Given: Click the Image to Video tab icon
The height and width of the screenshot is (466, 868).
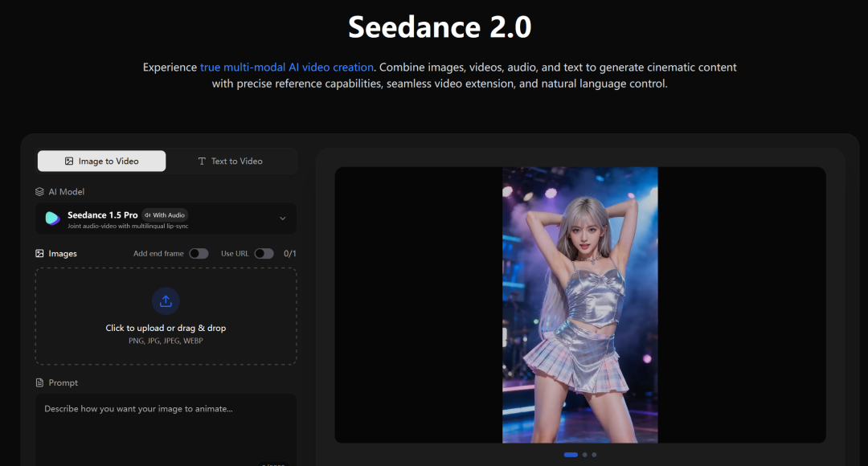Looking at the screenshot, I should point(69,161).
